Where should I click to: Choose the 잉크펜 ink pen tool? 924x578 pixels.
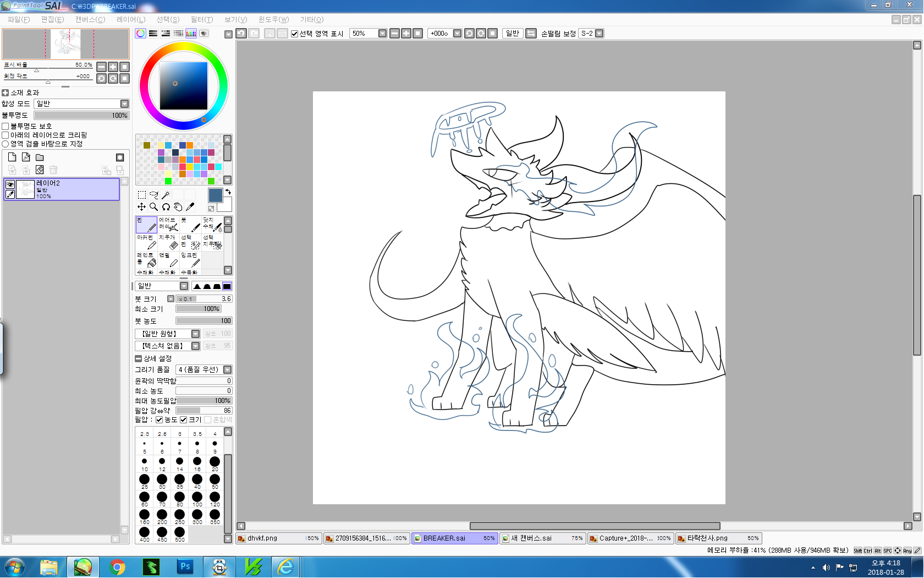click(x=190, y=260)
